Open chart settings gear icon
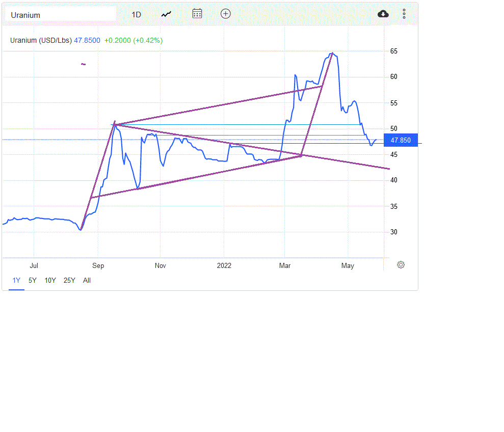 [401, 265]
